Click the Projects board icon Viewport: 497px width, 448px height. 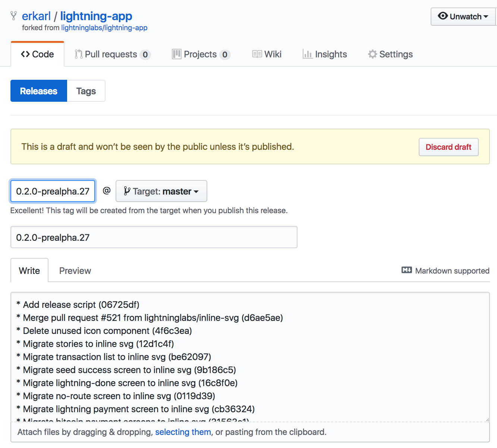coord(176,54)
